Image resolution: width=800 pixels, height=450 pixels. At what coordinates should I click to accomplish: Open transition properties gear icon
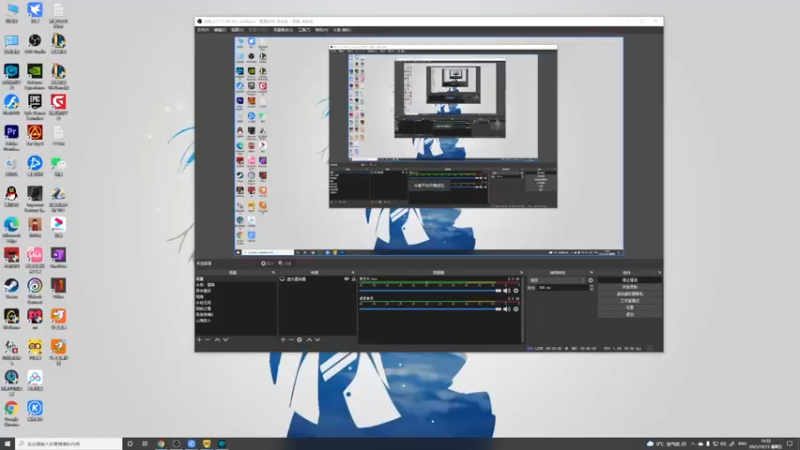591,280
